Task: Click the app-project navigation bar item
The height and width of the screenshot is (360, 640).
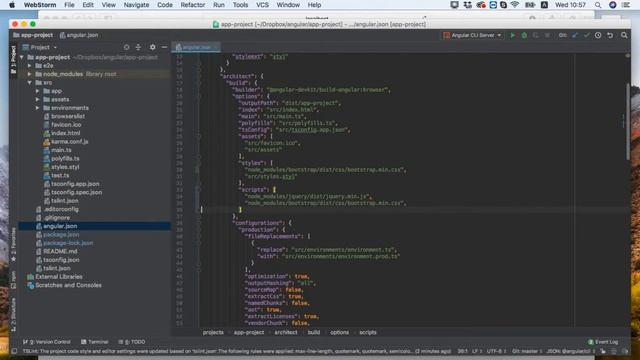Action: pyautogui.click(x=33, y=36)
